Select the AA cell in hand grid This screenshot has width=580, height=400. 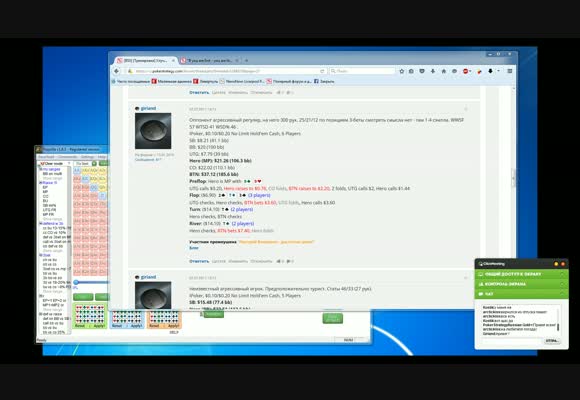(x=77, y=170)
